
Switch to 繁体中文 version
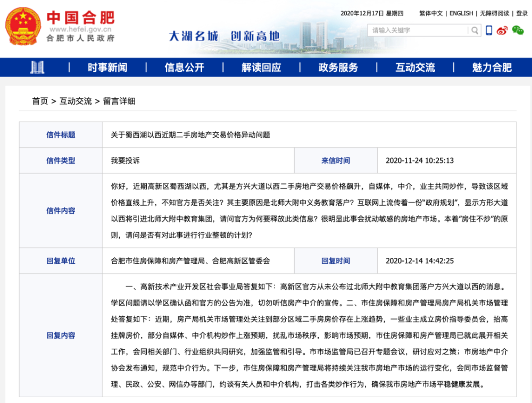pos(431,13)
